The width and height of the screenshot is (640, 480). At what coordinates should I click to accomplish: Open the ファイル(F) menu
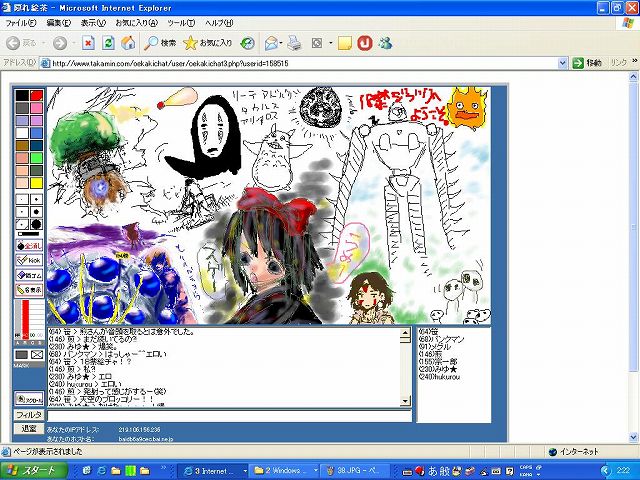tap(21, 23)
